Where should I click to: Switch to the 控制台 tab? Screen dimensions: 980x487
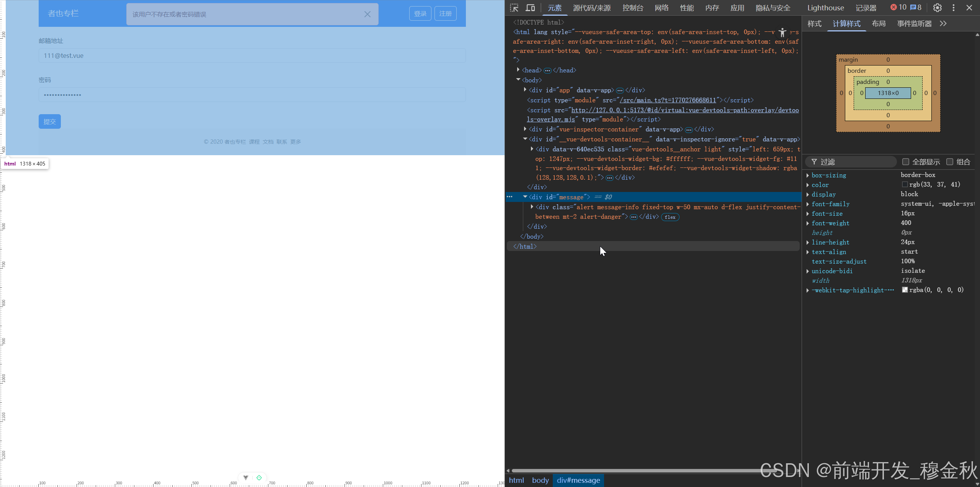(632, 8)
